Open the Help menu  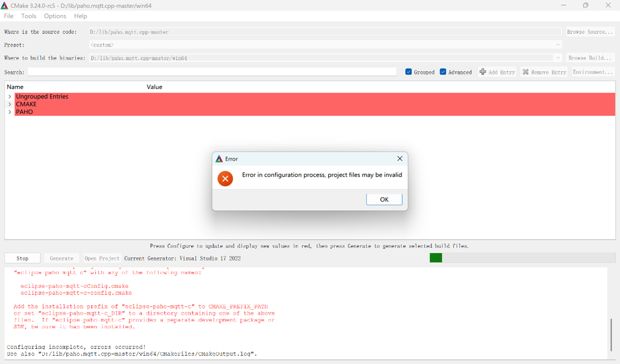(x=80, y=16)
